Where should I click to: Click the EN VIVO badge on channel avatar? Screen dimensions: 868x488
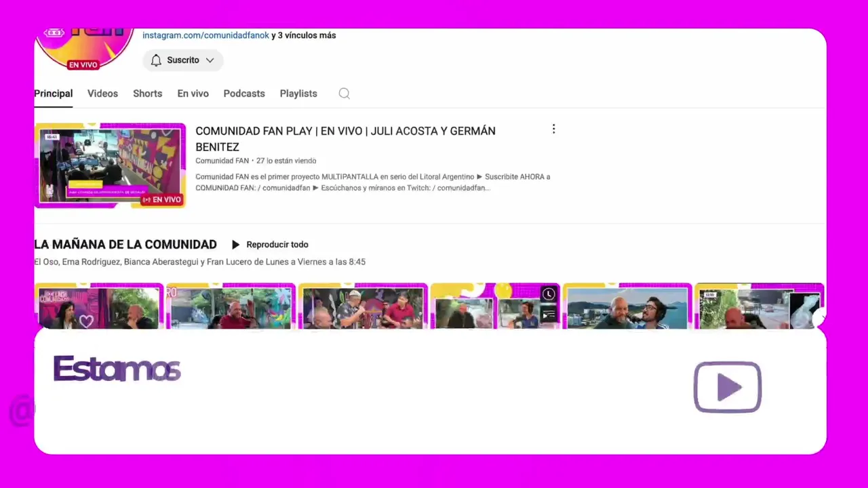(83, 65)
